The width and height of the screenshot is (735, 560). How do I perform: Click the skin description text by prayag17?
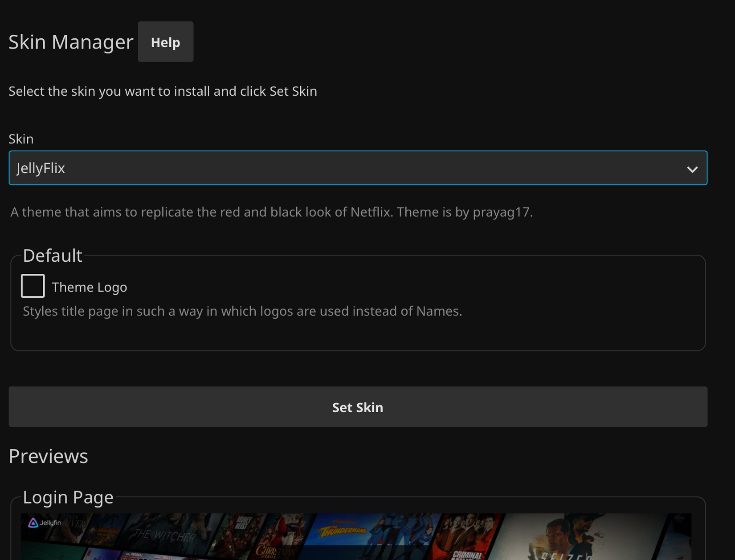tap(271, 212)
